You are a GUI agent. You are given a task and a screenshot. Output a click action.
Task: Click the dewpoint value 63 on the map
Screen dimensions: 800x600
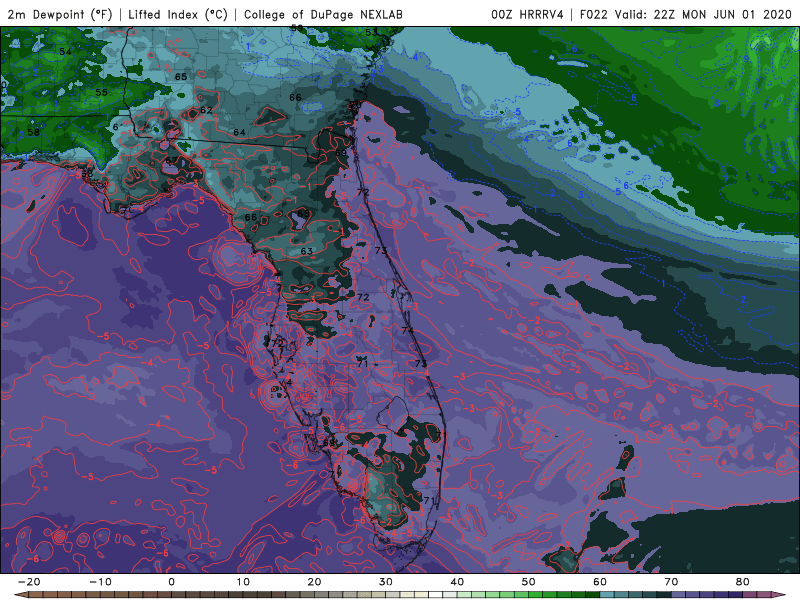point(307,251)
